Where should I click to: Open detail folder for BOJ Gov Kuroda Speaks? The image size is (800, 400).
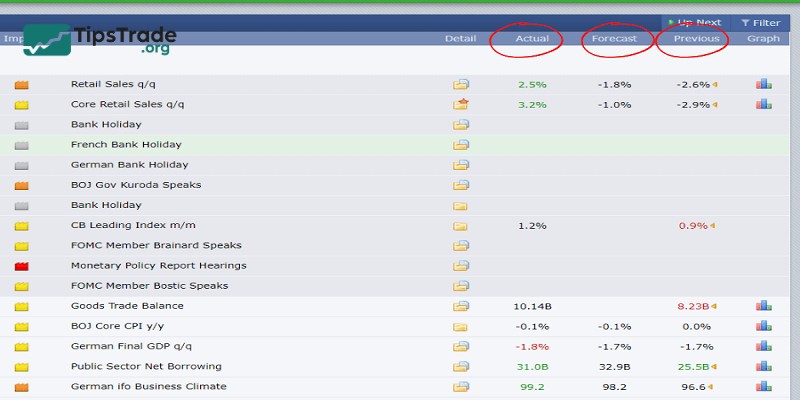point(461,185)
